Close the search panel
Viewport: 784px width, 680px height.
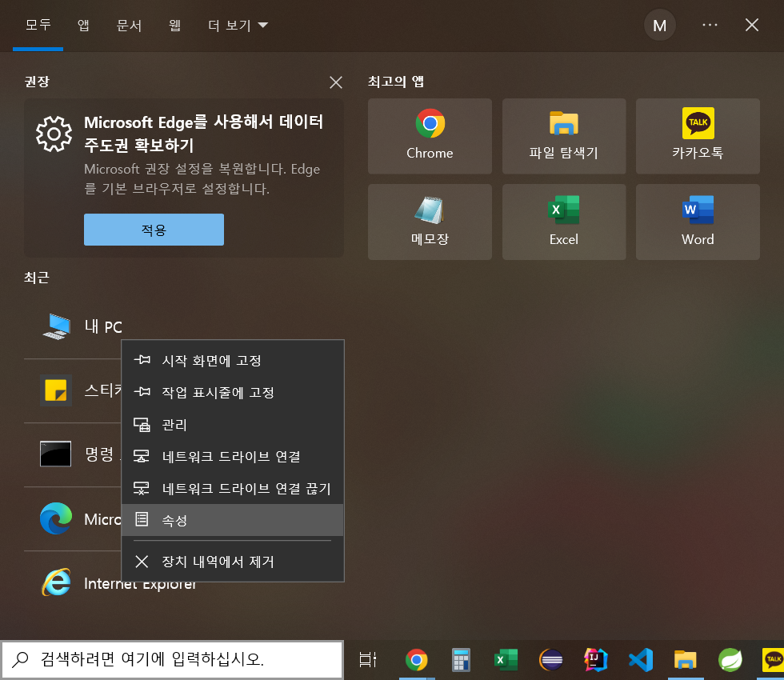(752, 25)
